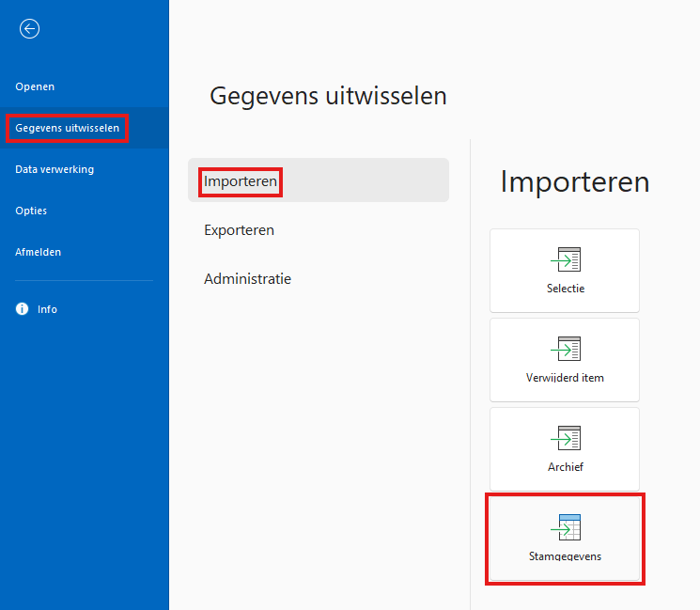Click the back arrow icon
This screenshot has width=700, height=610.
29,29
